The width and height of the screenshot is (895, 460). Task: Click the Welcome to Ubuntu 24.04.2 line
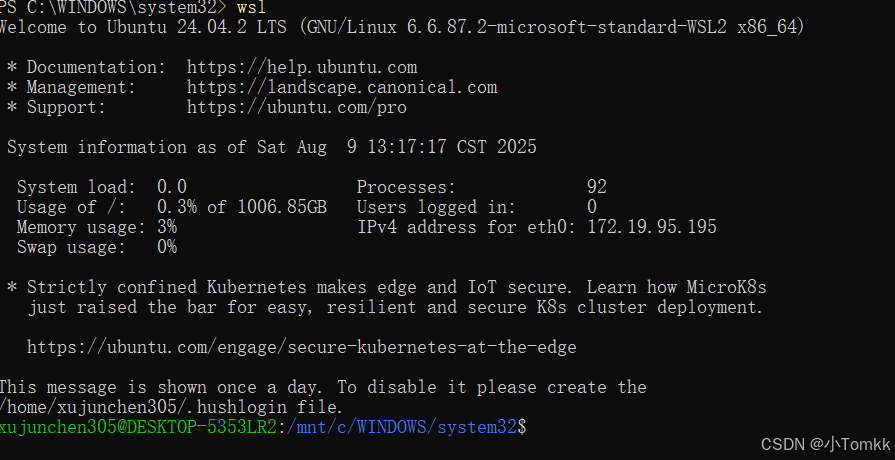point(400,27)
